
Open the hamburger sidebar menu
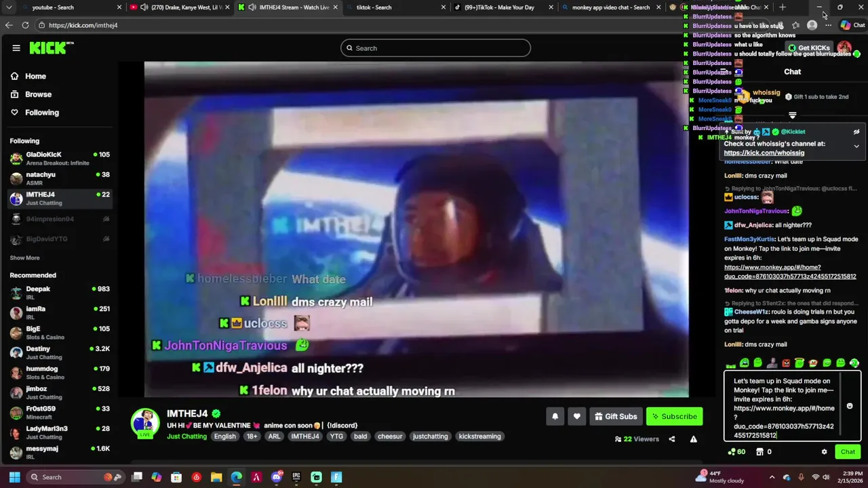pyautogui.click(x=16, y=48)
